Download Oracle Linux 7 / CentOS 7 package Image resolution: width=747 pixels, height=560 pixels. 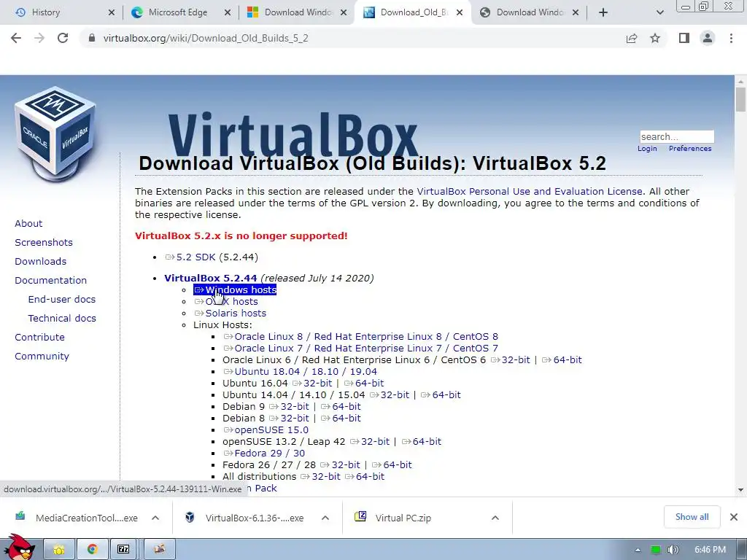pos(360,348)
